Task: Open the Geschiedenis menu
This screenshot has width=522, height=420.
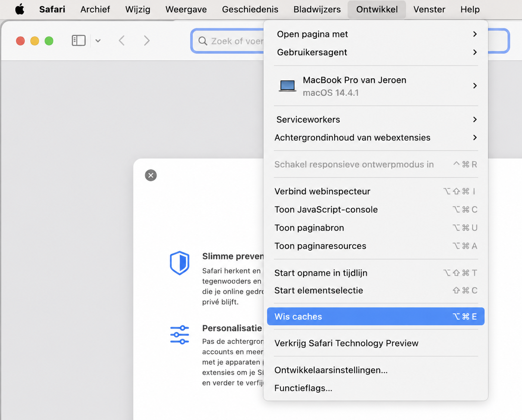Action: pos(250,9)
